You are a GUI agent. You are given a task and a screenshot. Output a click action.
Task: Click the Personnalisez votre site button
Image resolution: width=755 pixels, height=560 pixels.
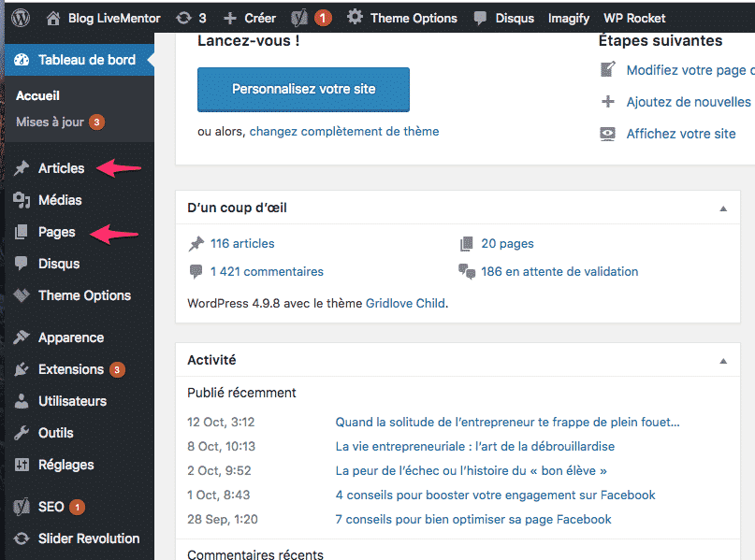point(303,90)
